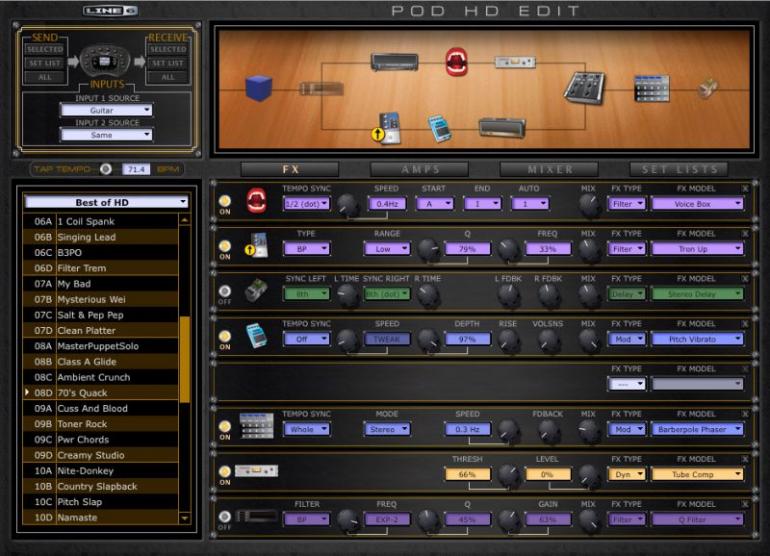Switch to the FX tab
770x556 pixels.
point(290,169)
